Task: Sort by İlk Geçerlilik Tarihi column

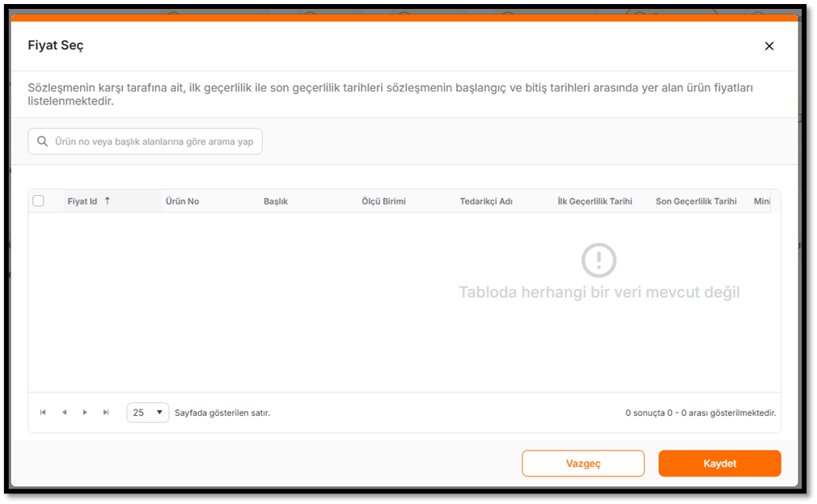Action: tap(595, 201)
